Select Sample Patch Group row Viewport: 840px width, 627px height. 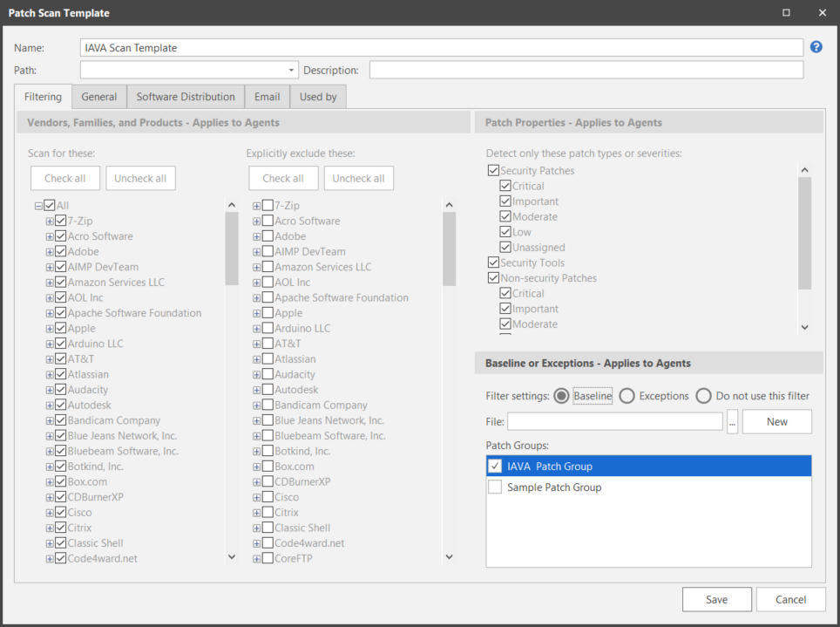coord(649,487)
